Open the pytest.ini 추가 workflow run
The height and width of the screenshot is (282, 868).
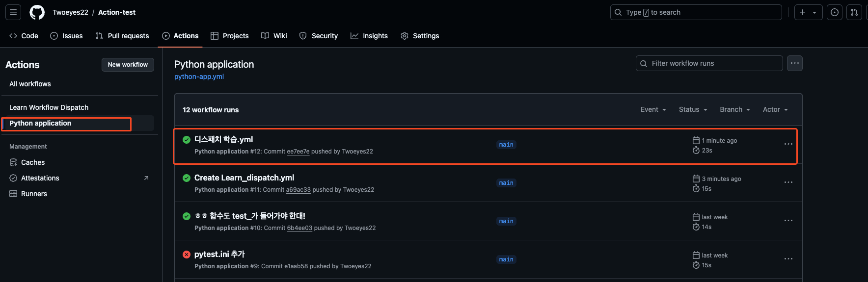coord(219,254)
